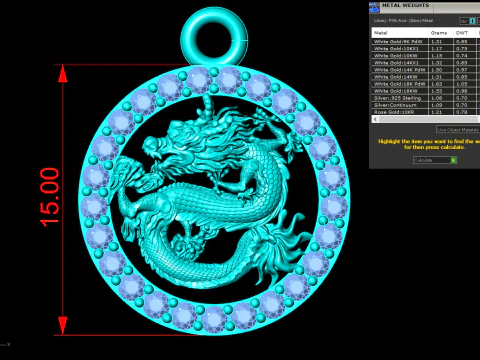Click the 1.21 grams value in Rose Gold row

coord(437,112)
